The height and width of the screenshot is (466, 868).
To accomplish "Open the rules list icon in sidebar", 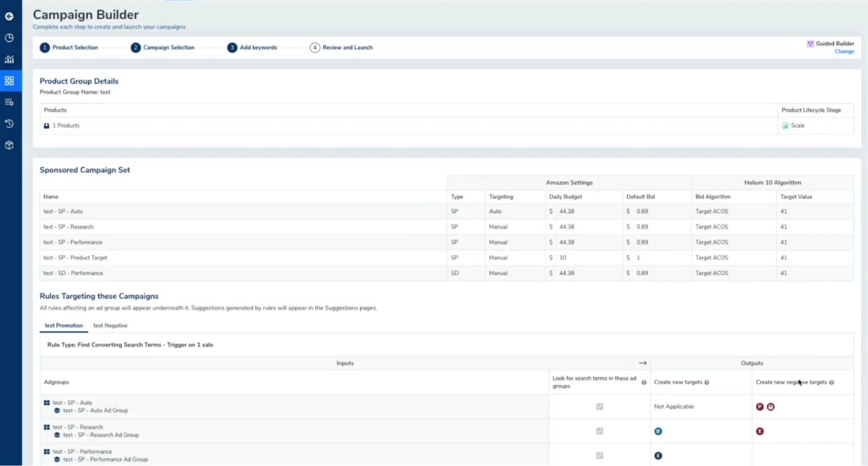I will tap(8, 102).
